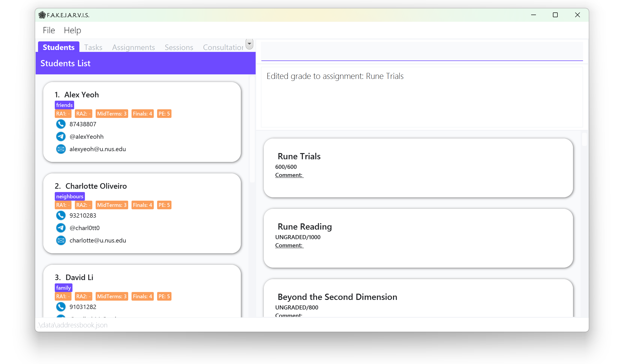Switch to the Tasks tab
Image resolution: width=628 pixels, height=364 pixels.
(x=93, y=47)
